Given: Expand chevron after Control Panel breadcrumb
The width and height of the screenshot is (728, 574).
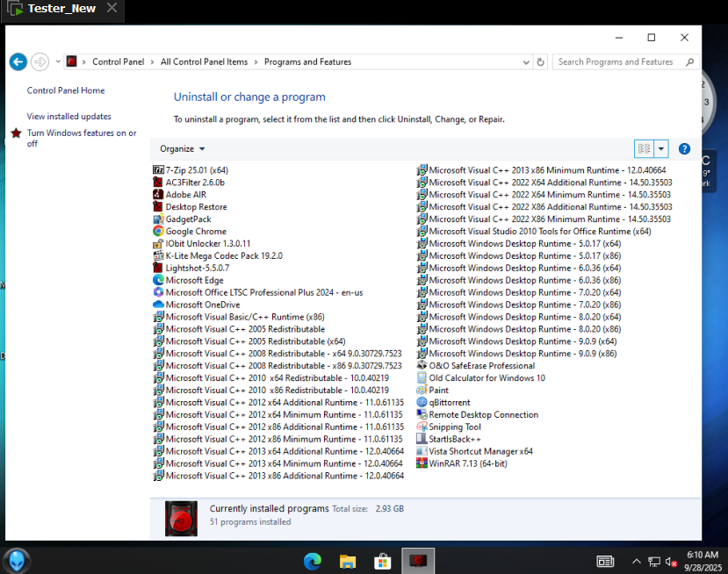Looking at the screenshot, I should coord(152,62).
